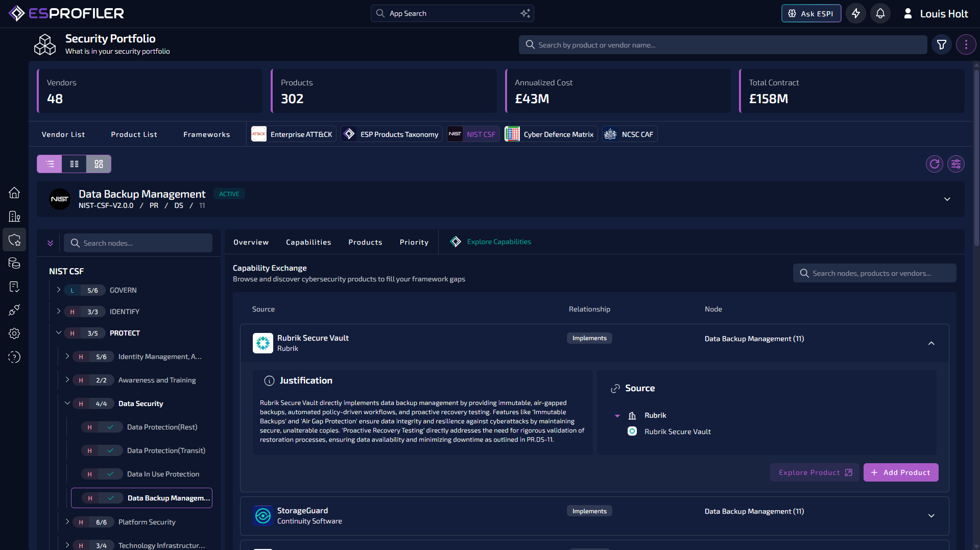Expand the StorageGuard row chevron
The width and height of the screenshot is (980, 550).
[x=931, y=516]
